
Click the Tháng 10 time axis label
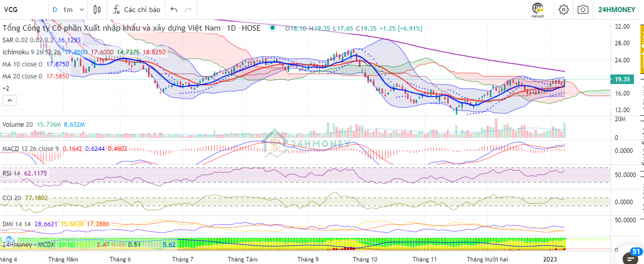tap(365, 259)
